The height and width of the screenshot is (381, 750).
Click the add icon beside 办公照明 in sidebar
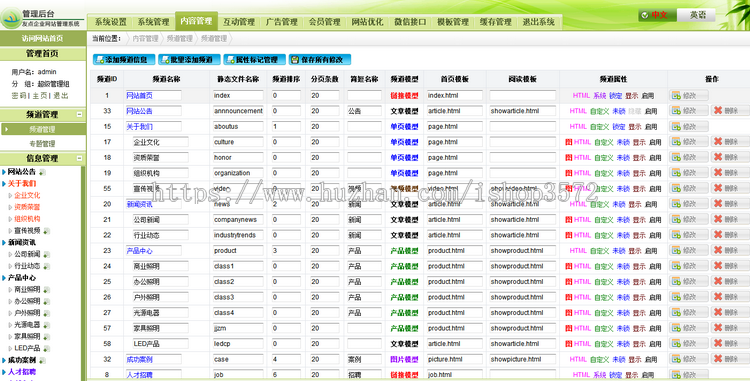(46, 302)
